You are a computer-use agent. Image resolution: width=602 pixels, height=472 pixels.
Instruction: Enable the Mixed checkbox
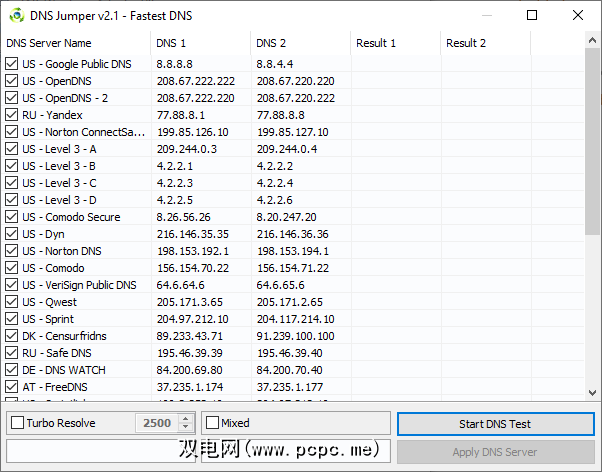pos(212,423)
